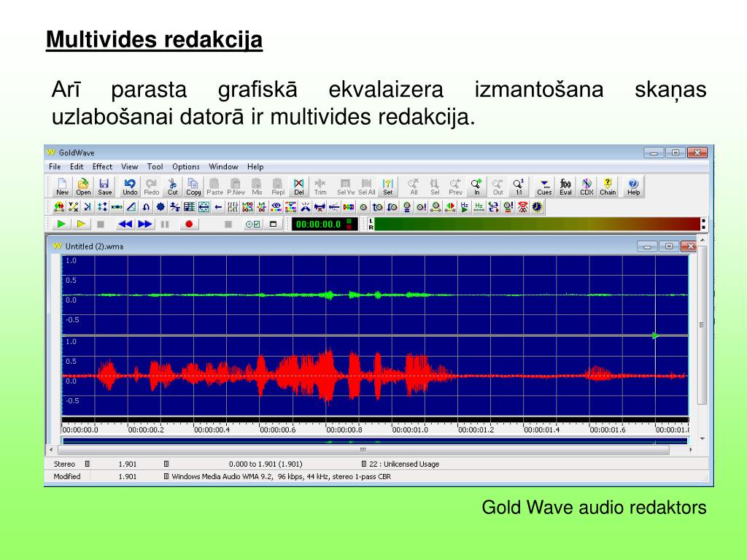747x560 pixels.
Task: Click the Zoom Out button
Action: point(498,186)
